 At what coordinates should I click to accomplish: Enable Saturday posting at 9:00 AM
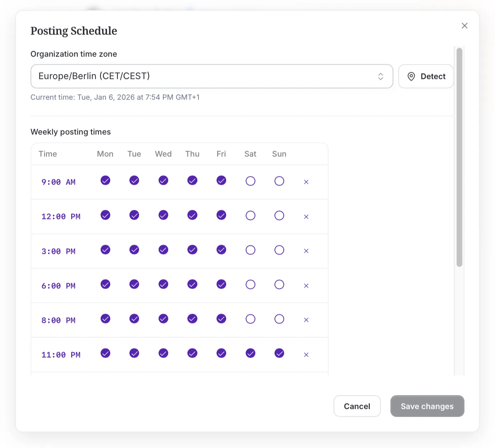(x=250, y=181)
